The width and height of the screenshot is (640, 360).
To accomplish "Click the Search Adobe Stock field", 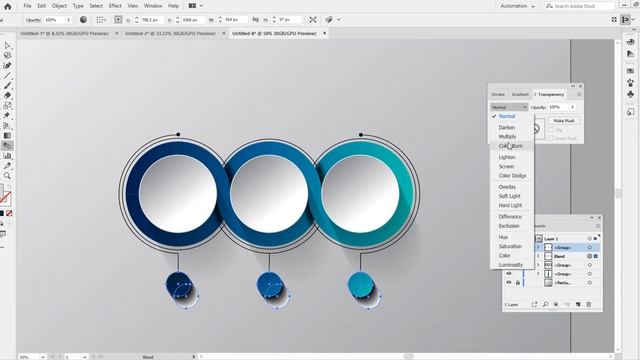I will [580, 6].
